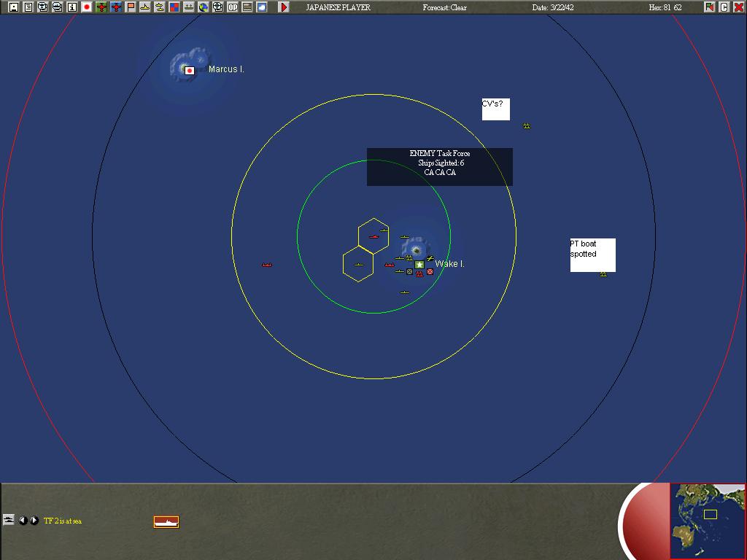Click the red X quit icon
The height and width of the screenshot is (560, 747).
[739, 7]
